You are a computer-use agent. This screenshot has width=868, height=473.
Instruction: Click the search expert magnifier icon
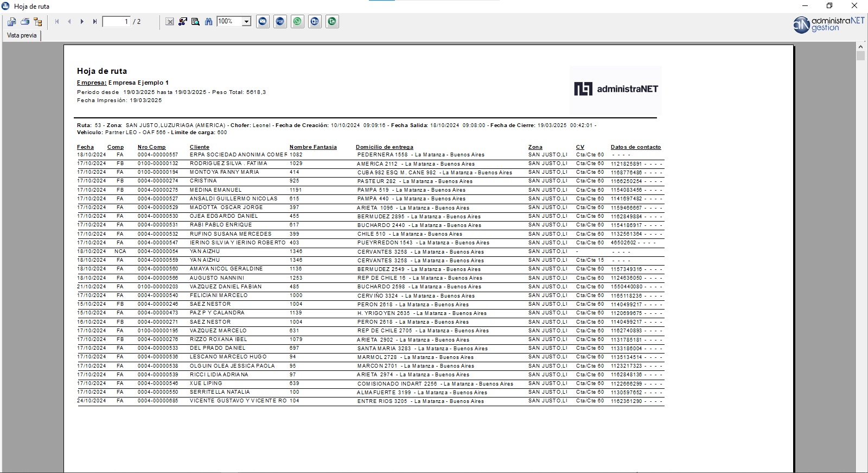[x=195, y=22]
